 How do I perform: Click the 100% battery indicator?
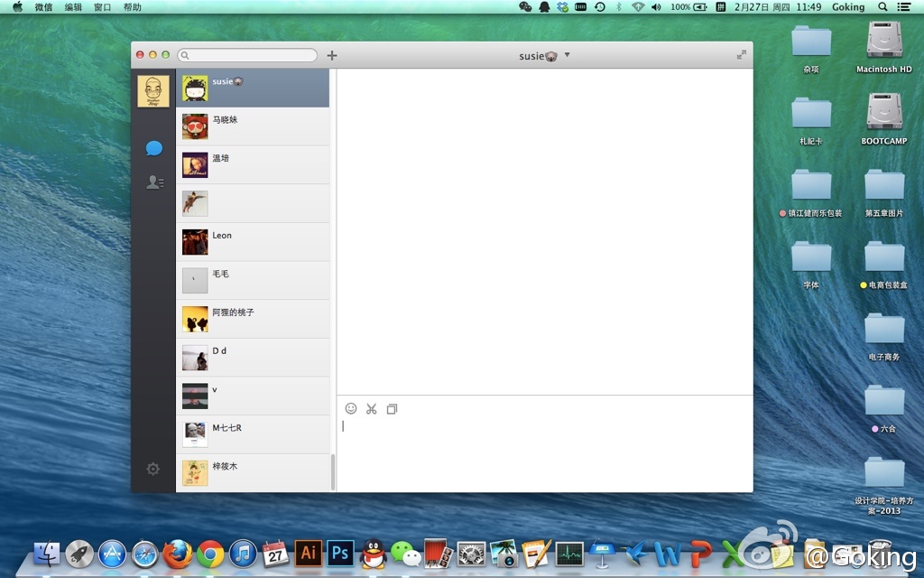pyautogui.click(x=688, y=7)
